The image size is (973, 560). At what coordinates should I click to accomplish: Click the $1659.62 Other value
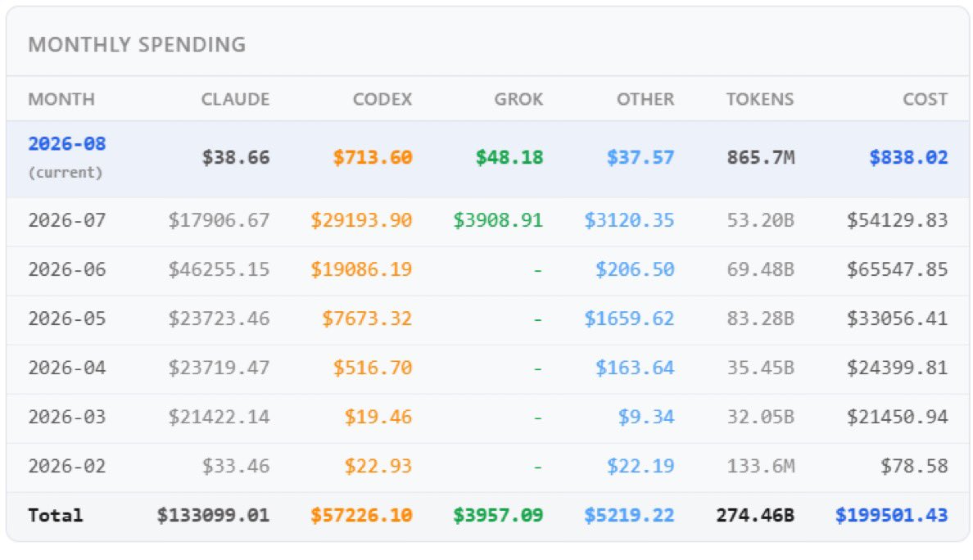click(629, 318)
